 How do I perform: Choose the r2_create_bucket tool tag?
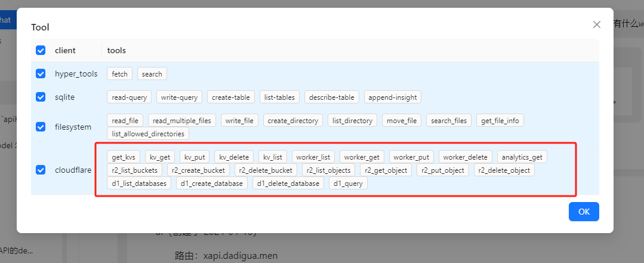tap(198, 170)
